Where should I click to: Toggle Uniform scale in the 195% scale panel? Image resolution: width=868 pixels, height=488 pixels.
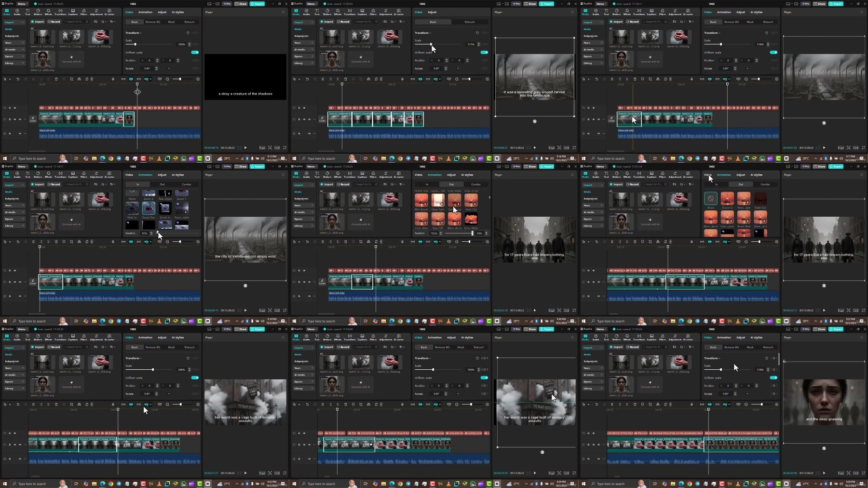(x=484, y=377)
